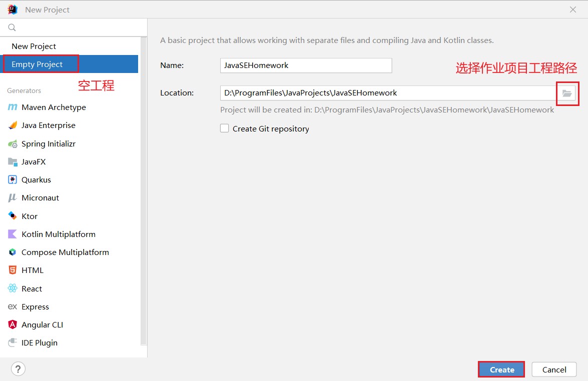Select HTML label
This screenshot has width=588, height=381.
(x=32, y=270)
